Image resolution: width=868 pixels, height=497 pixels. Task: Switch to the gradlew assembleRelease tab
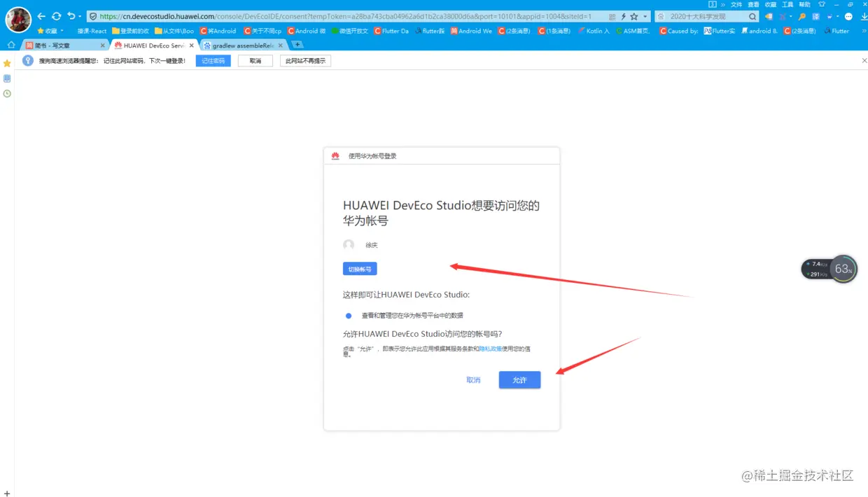[x=243, y=45]
